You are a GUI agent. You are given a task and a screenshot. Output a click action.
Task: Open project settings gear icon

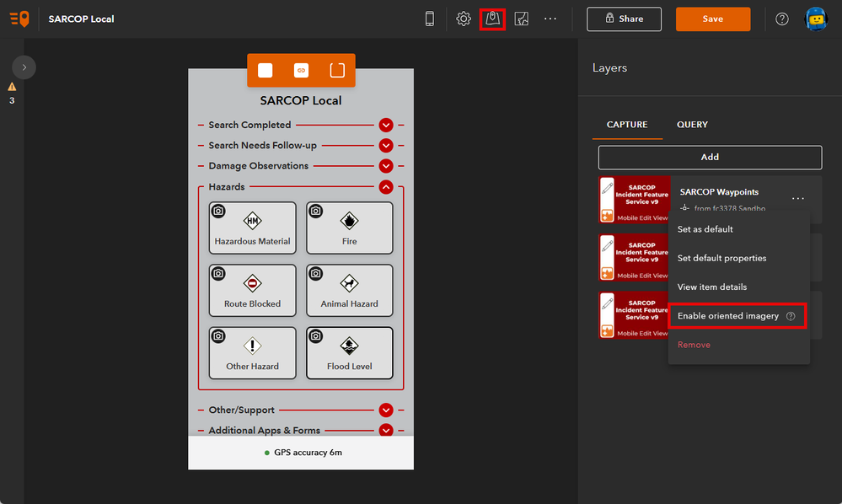(x=464, y=19)
